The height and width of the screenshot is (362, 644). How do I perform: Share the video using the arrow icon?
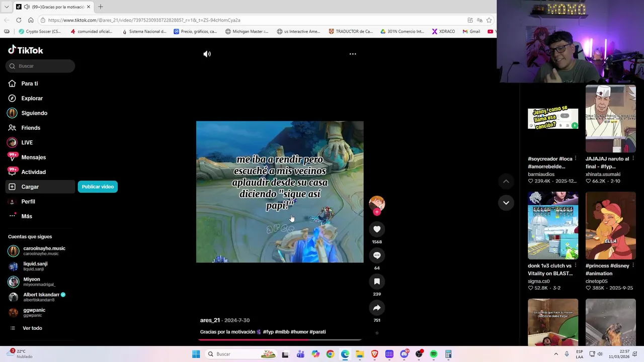click(377, 308)
